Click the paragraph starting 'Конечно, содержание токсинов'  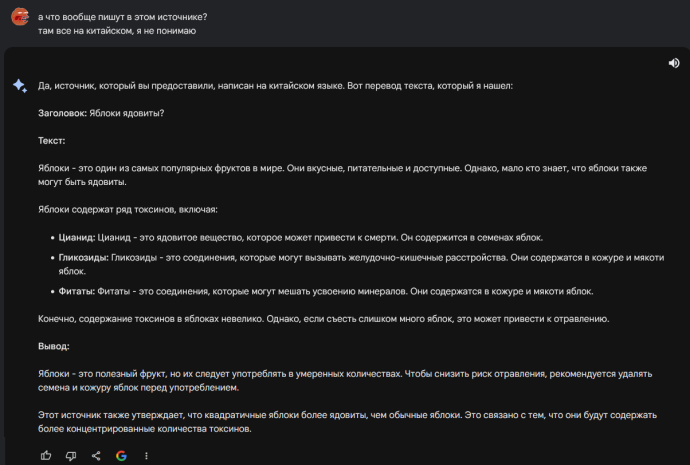pyautogui.click(x=323, y=319)
